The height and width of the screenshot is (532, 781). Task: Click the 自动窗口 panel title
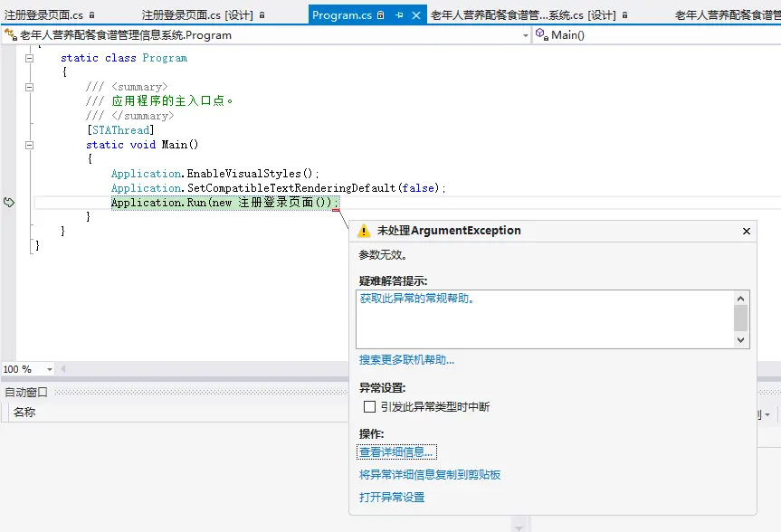pos(26,393)
